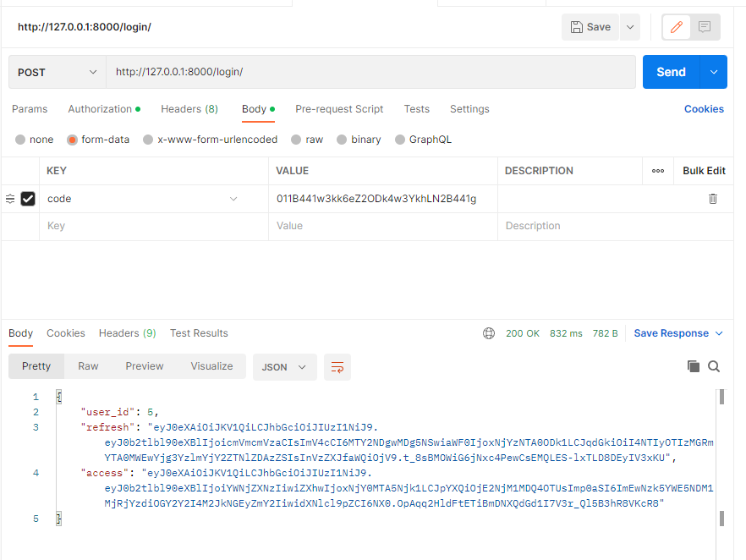Toggle the wrap lines icon
The height and width of the screenshot is (560, 746).
[x=337, y=367]
